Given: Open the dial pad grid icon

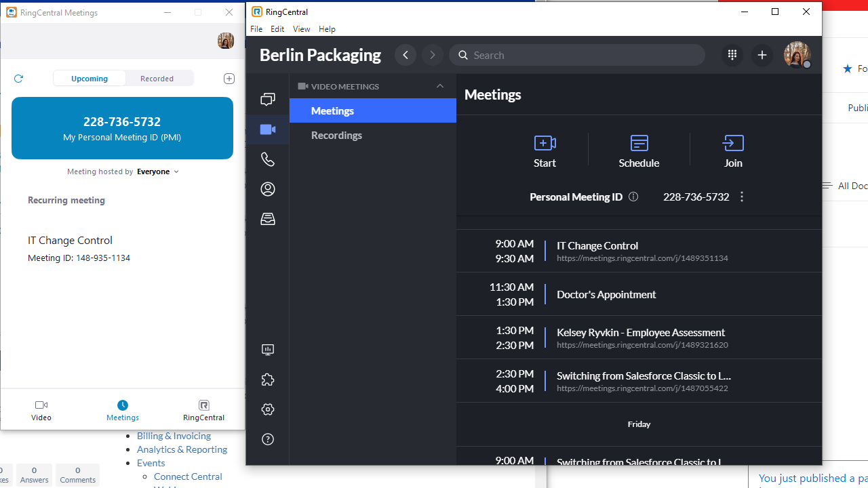Looking at the screenshot, I should (x=732, y=55).
